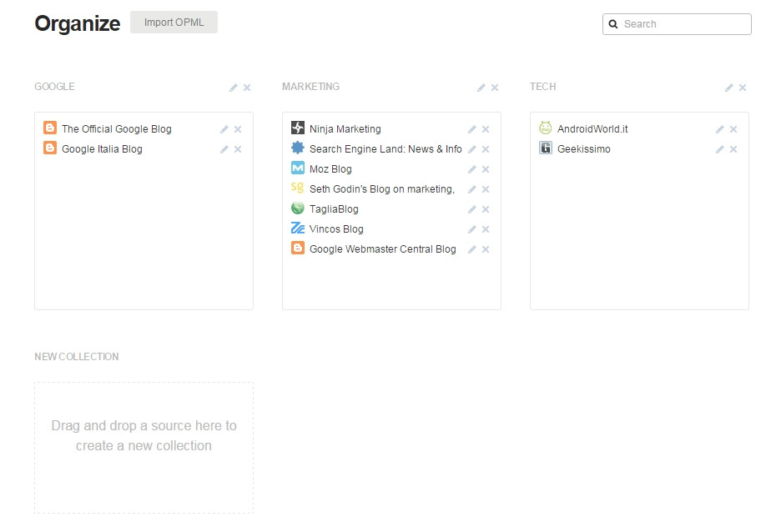
Task: Remove the MARKETING collection
Action: coord(495,88)
